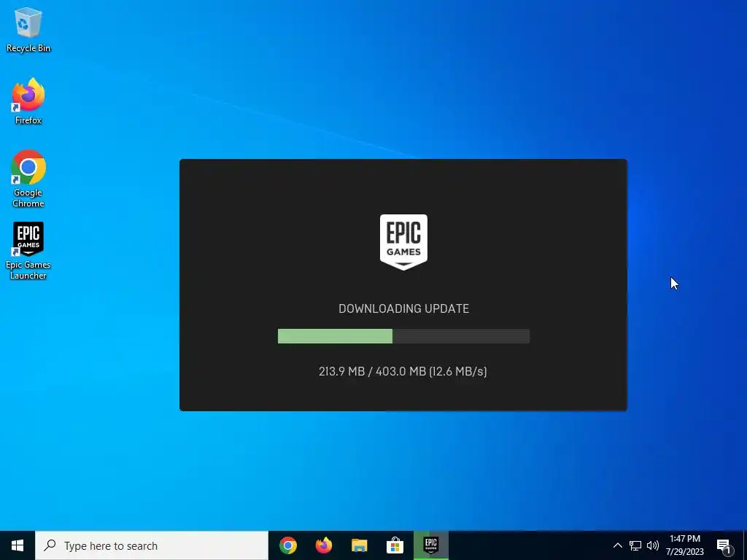Open the notification center icon
The width and height of the screenshot is (747, 560).
point(724,545)
